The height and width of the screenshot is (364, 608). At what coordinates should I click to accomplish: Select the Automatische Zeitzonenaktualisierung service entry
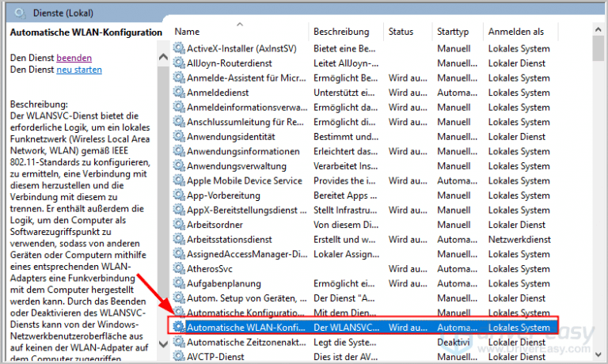click(x=236, y=342)
